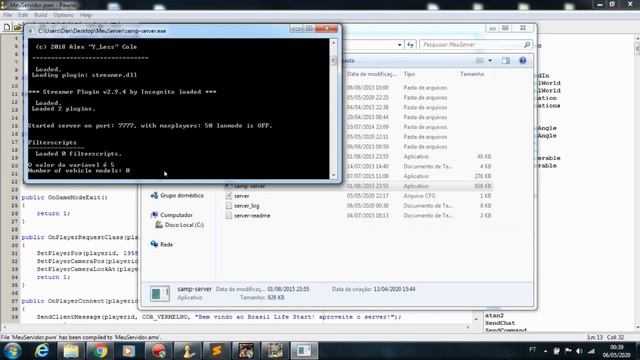The image size is (640, 360).
Task: Open the Build menu in Pawno
Action: pos(40,15)
